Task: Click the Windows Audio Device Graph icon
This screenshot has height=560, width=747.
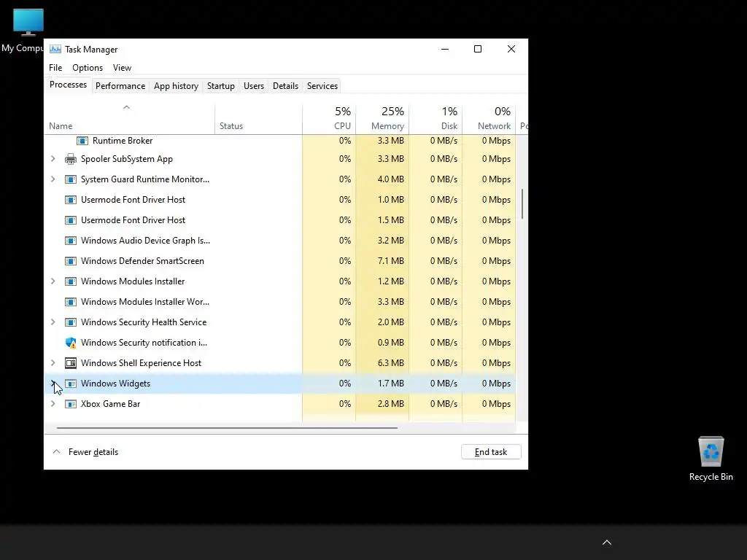Action: pos(71,241)
